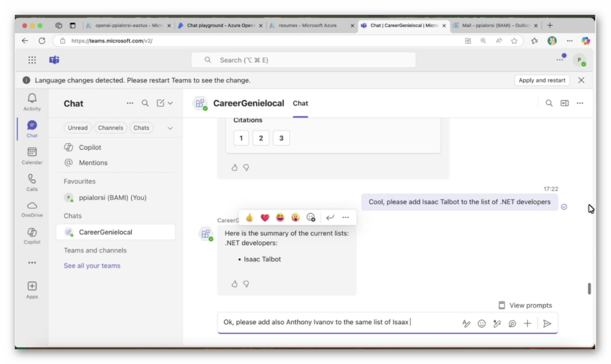Open OneDrive in the Teams rail

32,209
